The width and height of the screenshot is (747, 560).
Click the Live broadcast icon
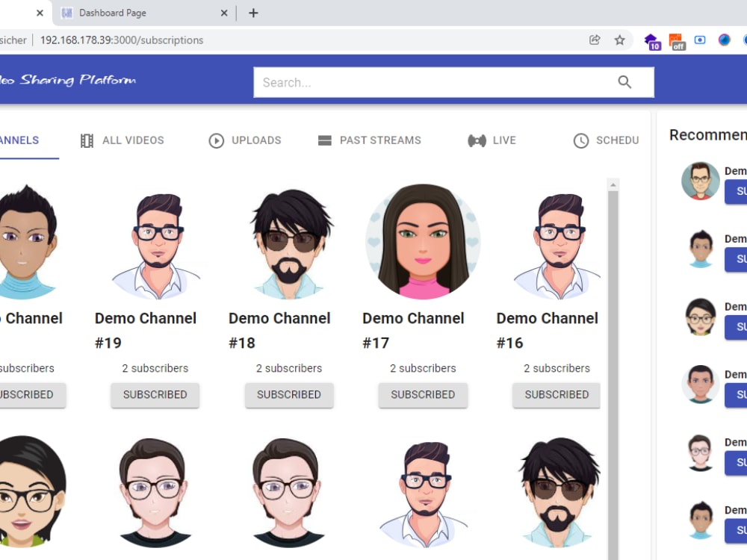tap(477, 140)
